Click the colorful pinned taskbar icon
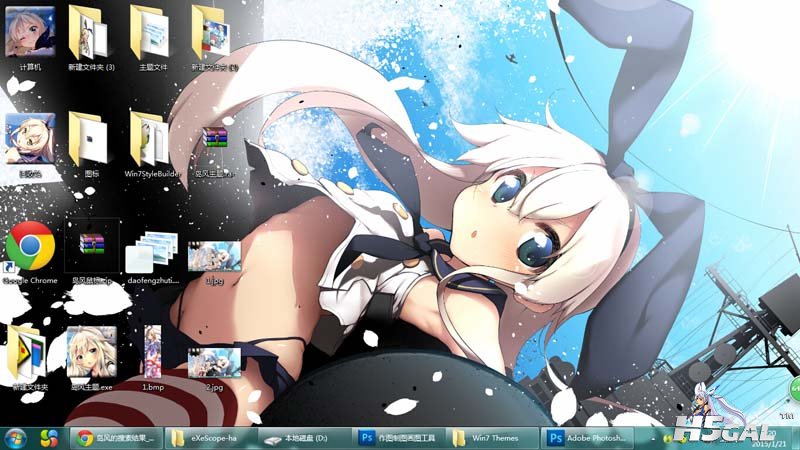The height and width of the screenshot is (450, 800). pos(48,438)
